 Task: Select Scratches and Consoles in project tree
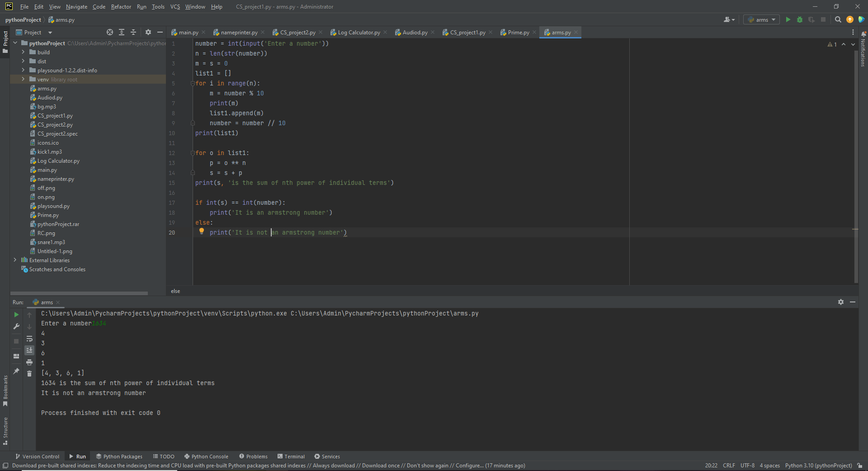57,269
